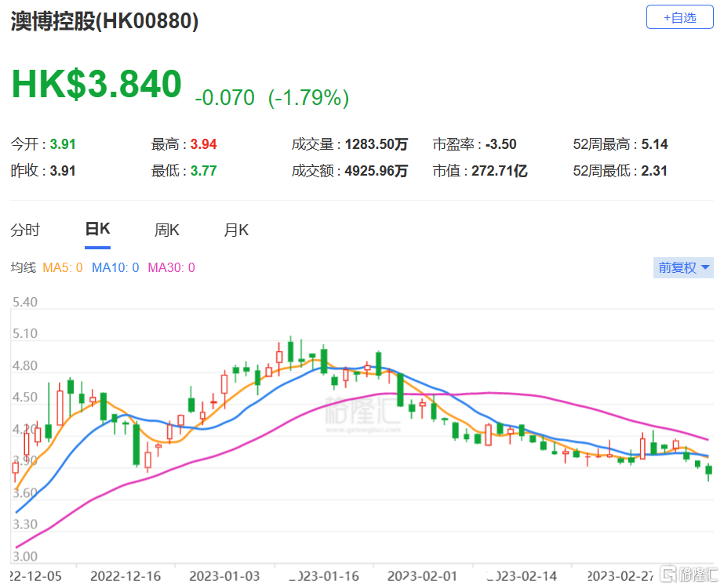Click the 2023-02-01 date axis label
Image resolution: width=724 pixels, height=588 pixels.
(x=422, y=576)
